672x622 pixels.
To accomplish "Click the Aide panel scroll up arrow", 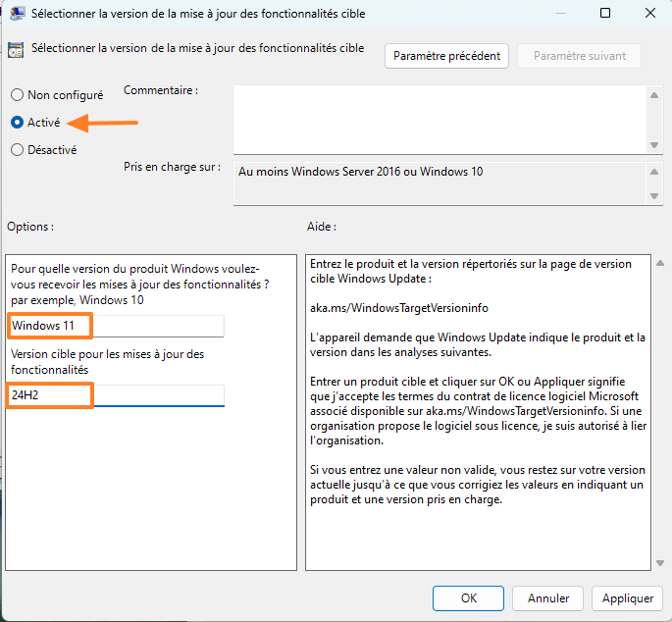I will 660,263.
